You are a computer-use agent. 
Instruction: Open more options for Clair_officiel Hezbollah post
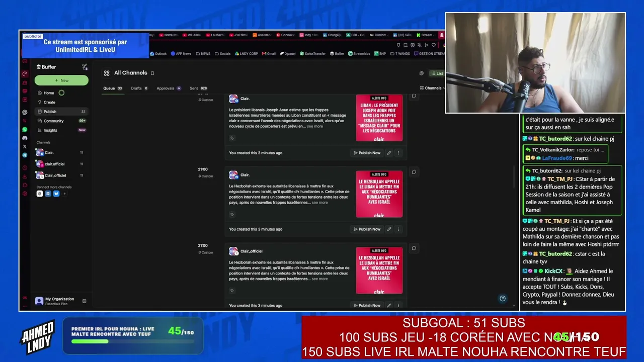398,305
